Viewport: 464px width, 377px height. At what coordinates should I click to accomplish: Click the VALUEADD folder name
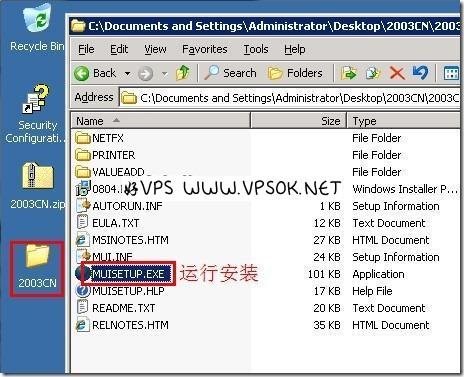[x=118, y=172]
